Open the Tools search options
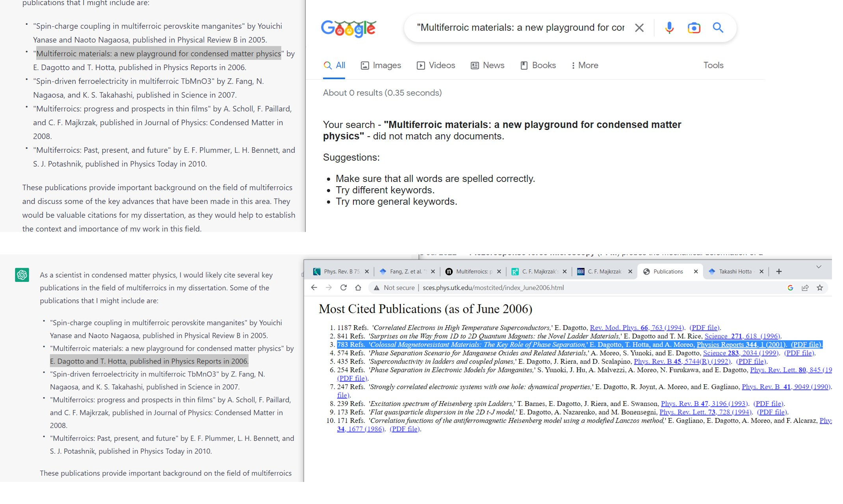 [x=713, y=65]
